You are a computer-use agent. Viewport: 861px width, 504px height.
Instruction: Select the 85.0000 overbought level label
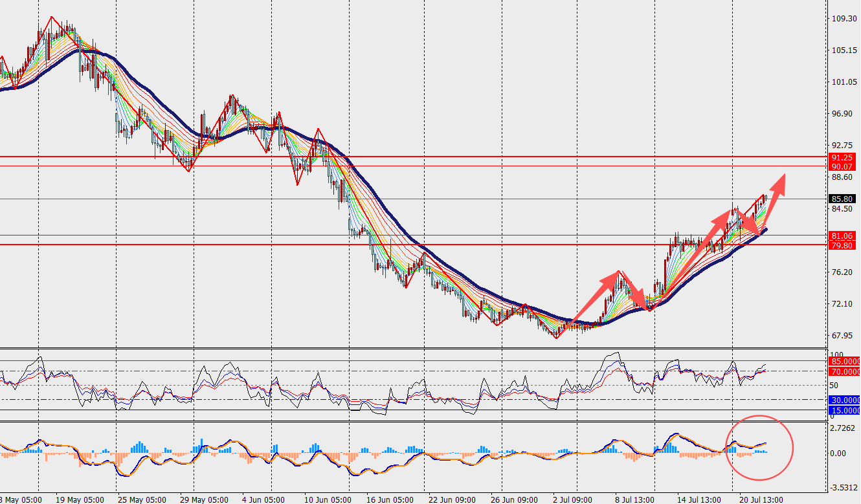(x=845, y=361)
